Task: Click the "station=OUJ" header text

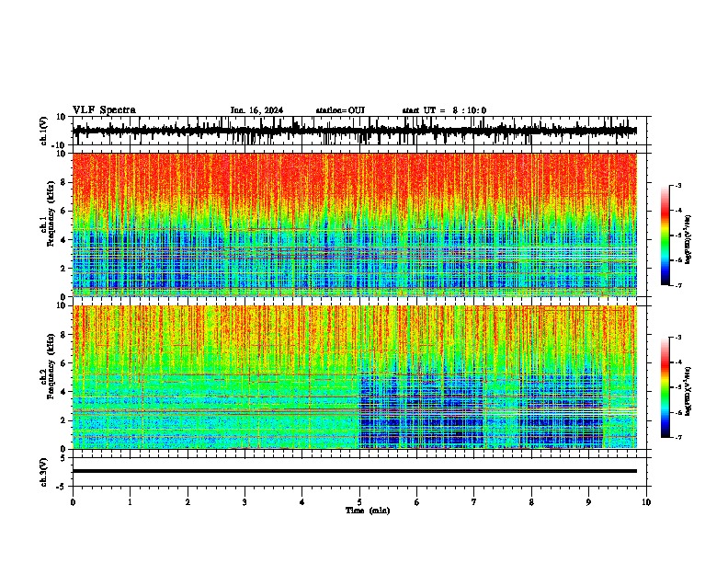Action: click(340, 110)
